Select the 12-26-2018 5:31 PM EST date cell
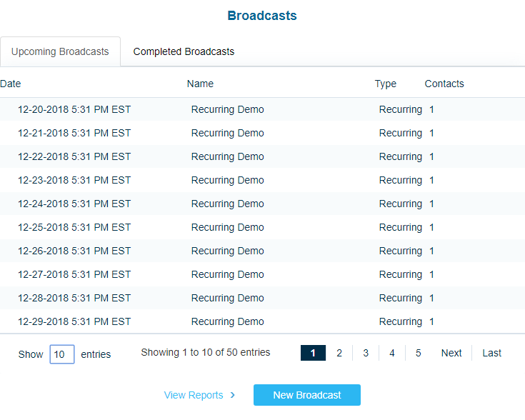 pos(74,251)
